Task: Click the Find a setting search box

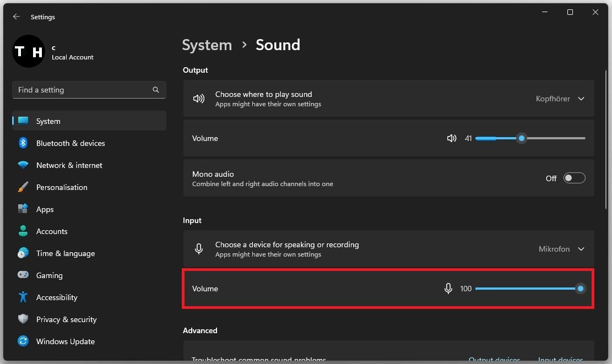Action: point(83,90)
